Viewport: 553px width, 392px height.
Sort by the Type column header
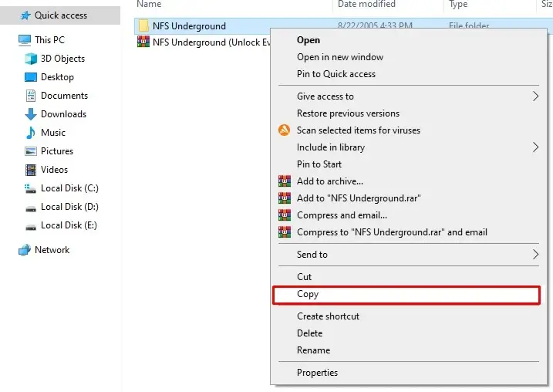tap(458, 4)
